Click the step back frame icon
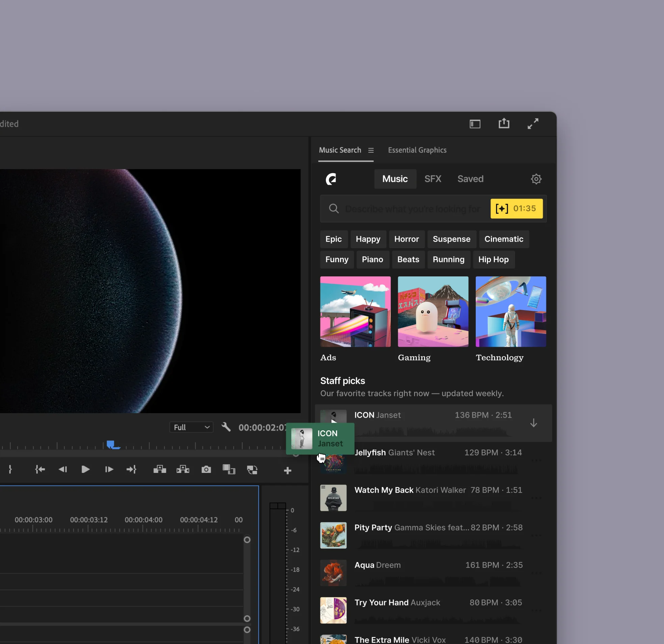 pos(62,468)
